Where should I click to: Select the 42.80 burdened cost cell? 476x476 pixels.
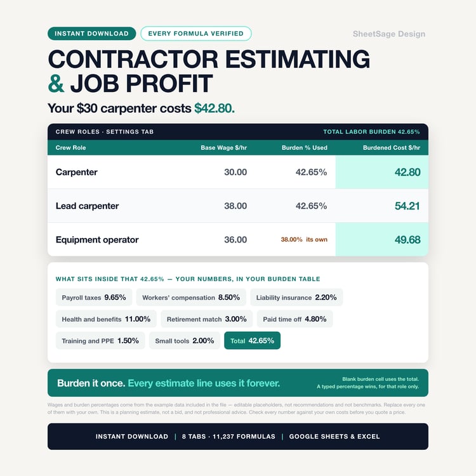point(382,172)
